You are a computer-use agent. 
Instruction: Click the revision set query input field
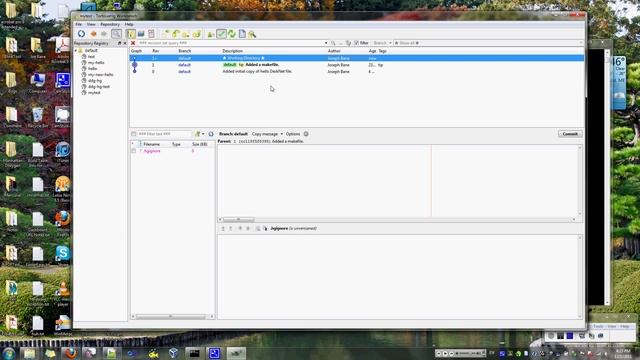pos(231,43)
